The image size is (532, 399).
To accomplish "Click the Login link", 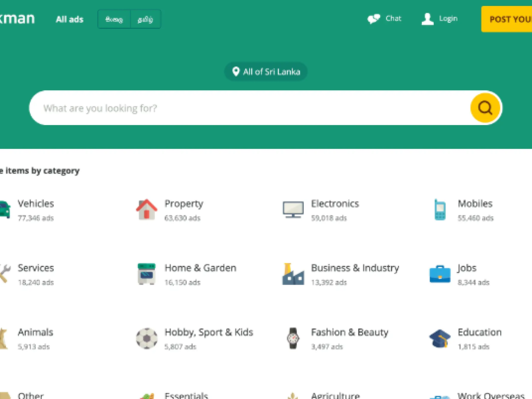I will tap(440, 19).
